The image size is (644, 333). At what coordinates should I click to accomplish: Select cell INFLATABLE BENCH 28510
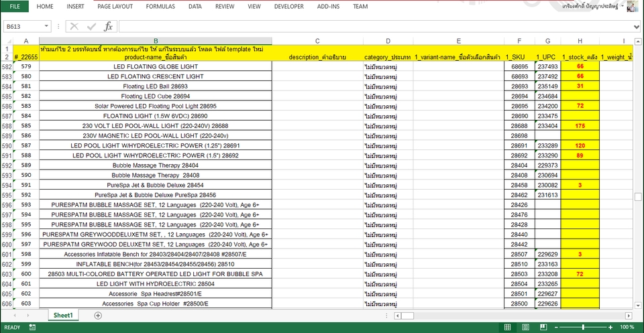click(156, 264)
